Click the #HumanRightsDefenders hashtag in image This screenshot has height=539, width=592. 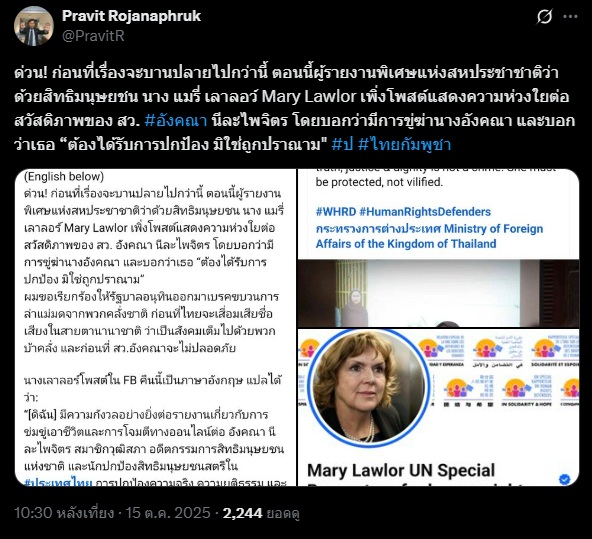pyautogui.click(x=425, y=212)
